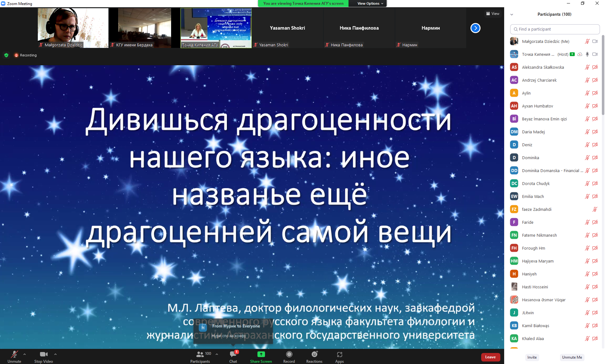
Task: Click the green encryption shield icon
Action: 6,55
